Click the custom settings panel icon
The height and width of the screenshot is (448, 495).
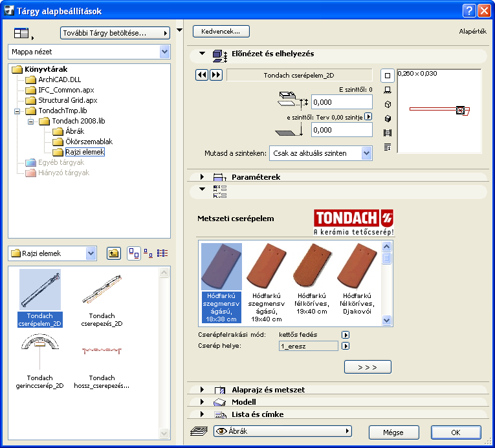[x=220, y=192]
